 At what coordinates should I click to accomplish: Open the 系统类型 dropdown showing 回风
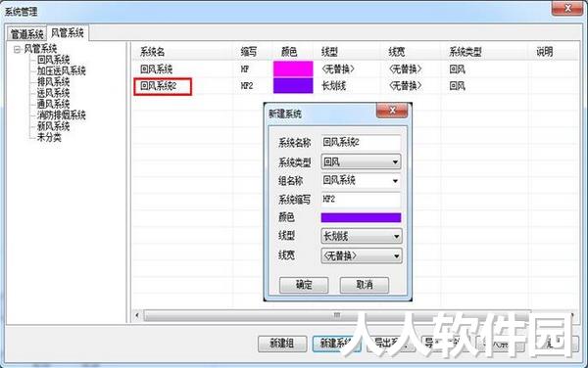[x=361, y=161]
